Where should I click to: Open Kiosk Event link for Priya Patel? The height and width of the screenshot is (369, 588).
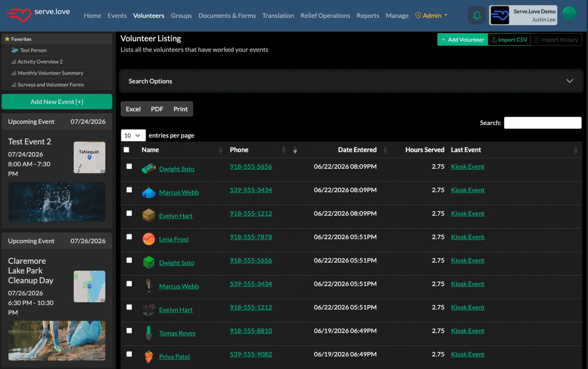[467, 354]
